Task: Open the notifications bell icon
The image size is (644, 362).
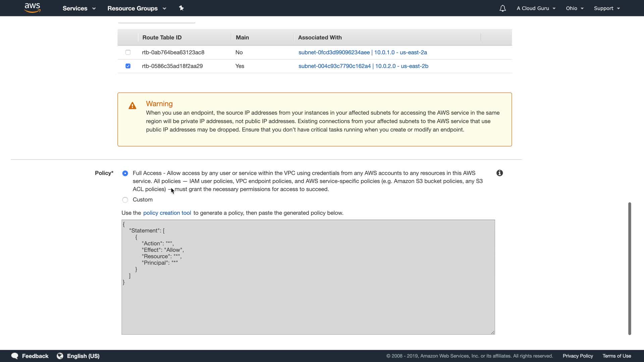Action: coord(502,8)
